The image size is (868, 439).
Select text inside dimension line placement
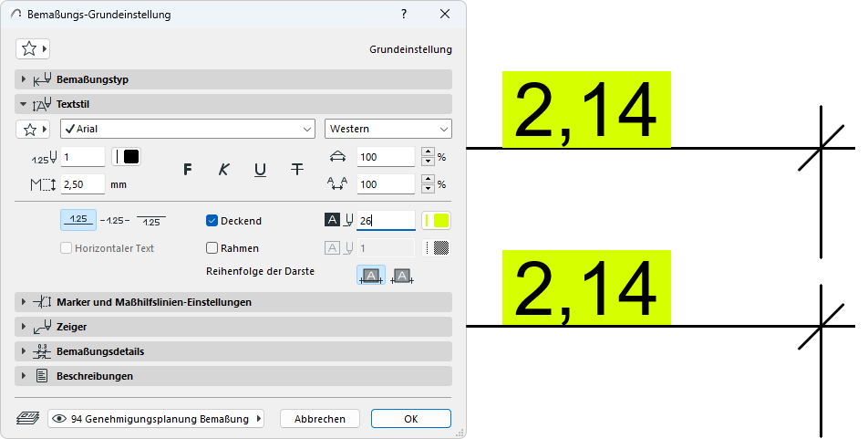pos(115,221)
